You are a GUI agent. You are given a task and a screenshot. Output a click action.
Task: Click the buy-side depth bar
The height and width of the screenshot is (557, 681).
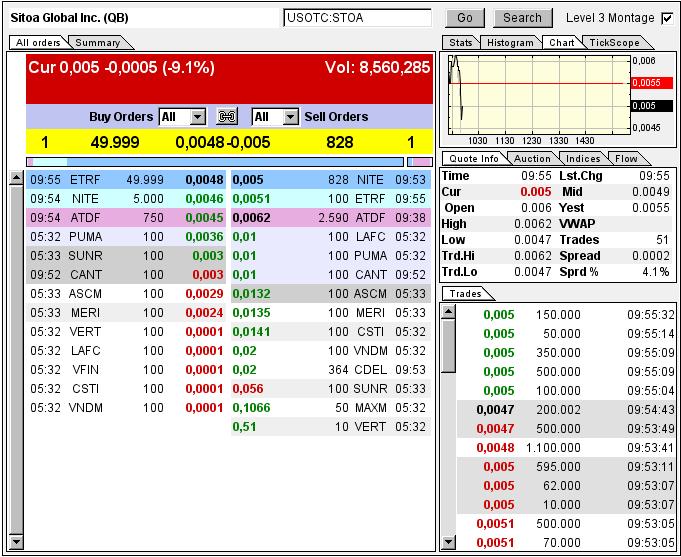215,162
